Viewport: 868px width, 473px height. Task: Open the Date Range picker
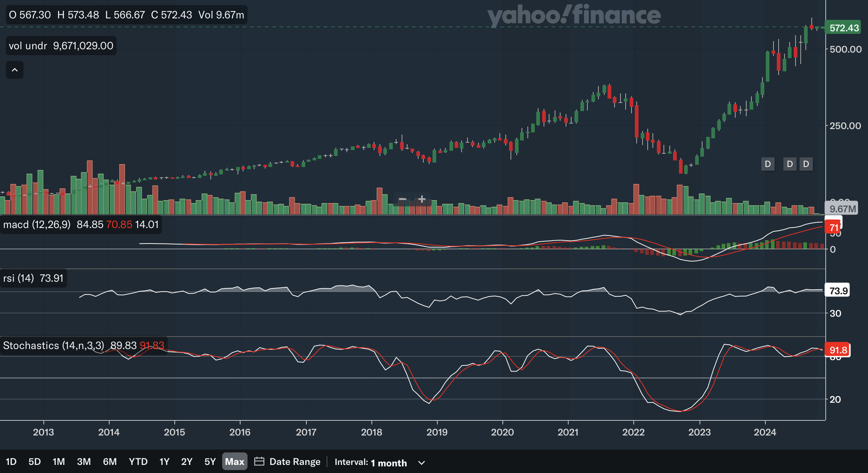pyautogui.click(x=295, y=462)
